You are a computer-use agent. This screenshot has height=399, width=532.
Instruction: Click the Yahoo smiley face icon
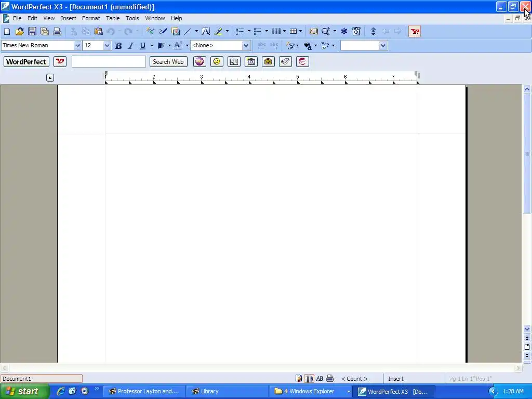217,61
